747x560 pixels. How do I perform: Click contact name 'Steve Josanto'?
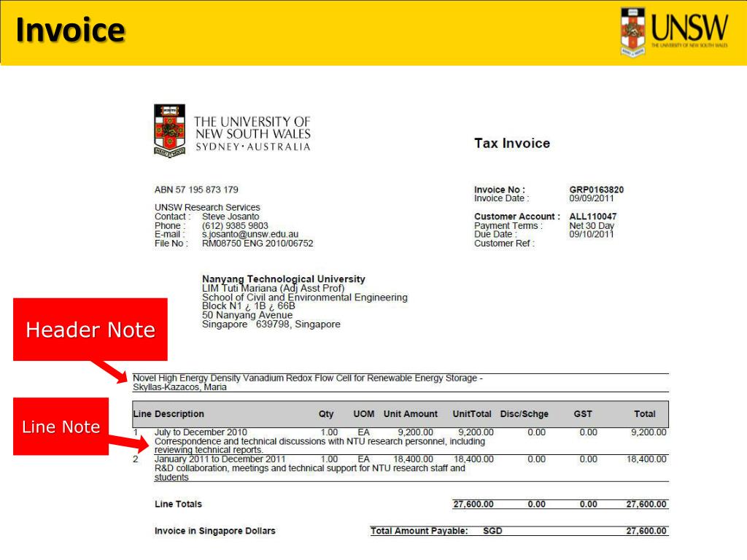231,216
